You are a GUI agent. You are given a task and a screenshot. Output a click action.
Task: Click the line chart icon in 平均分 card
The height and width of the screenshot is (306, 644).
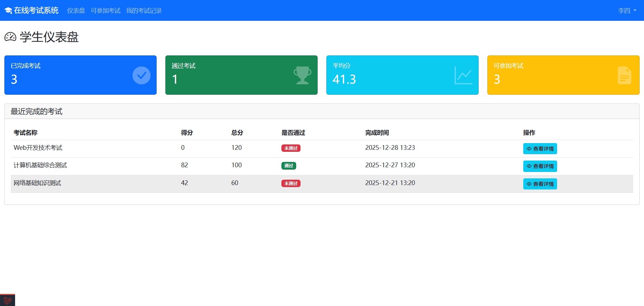click(463, 75)
